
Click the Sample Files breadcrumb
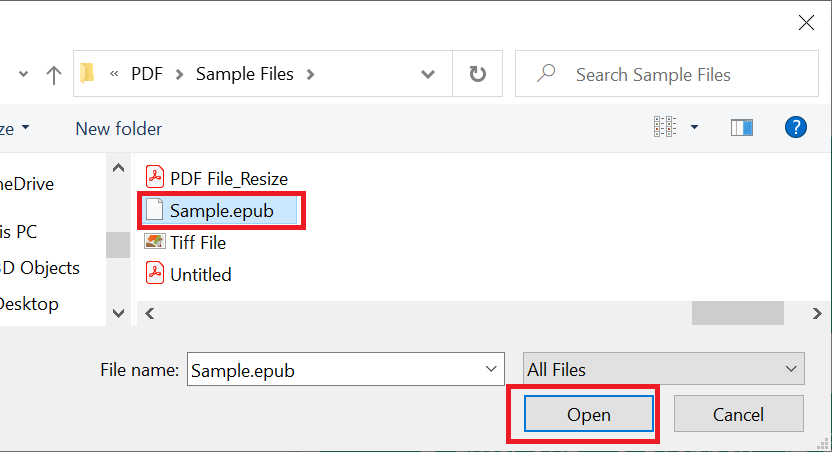(x=245, y=74)
